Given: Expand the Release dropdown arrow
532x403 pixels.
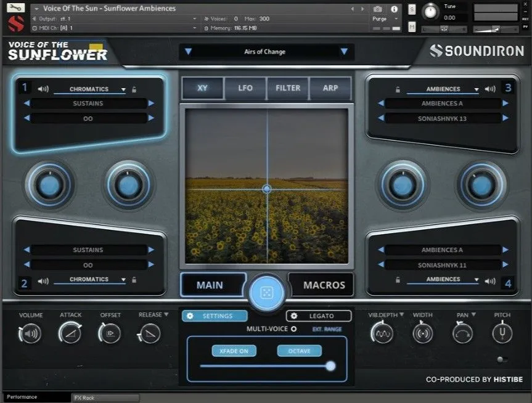Looking at the screenshot, I should (x=166, y=314).
